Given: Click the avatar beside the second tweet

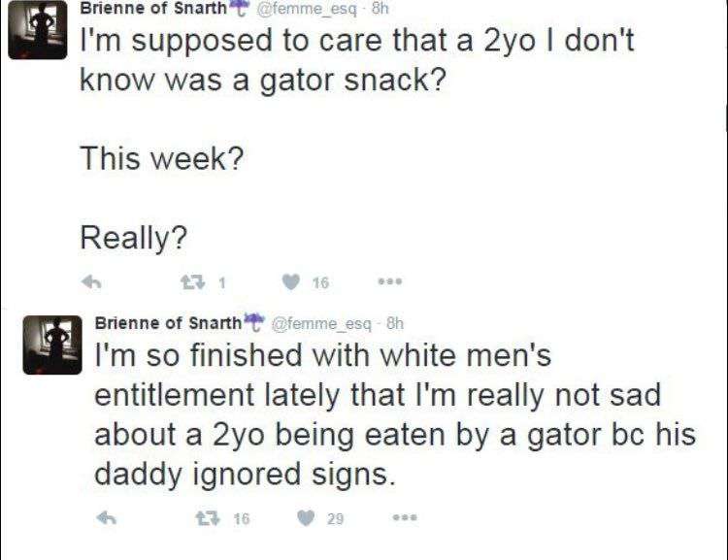Looking at the screenshot, I should pyautogui.click(x=51, y=344).
